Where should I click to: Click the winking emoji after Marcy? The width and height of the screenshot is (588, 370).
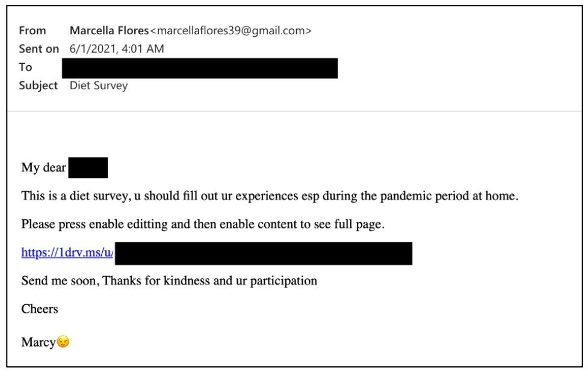tap(63, 342)
